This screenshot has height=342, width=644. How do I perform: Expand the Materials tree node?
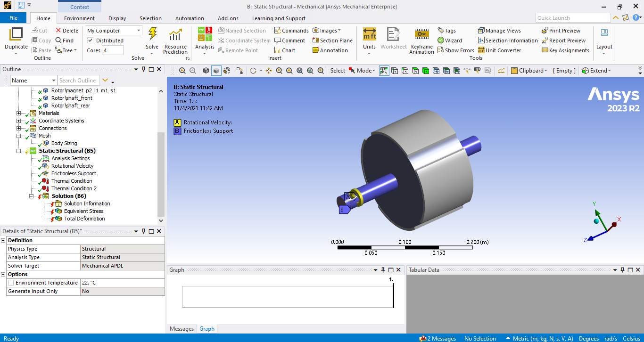19,113
